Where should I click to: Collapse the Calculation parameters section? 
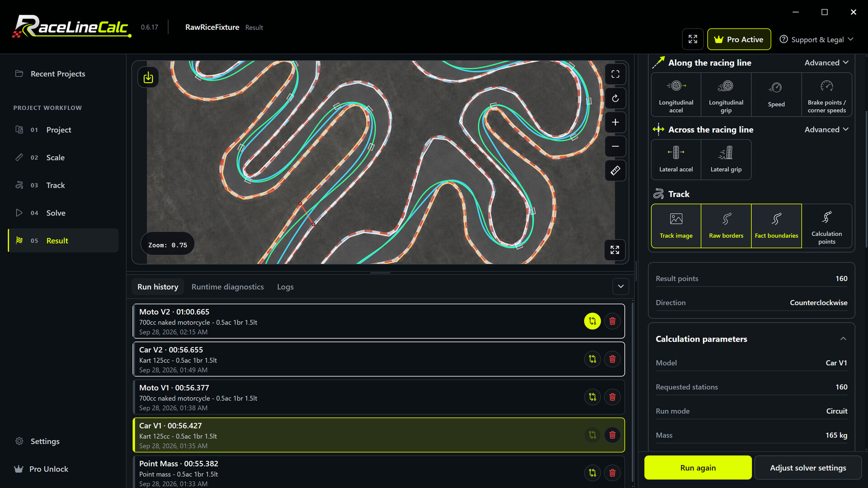pos(843,339)
